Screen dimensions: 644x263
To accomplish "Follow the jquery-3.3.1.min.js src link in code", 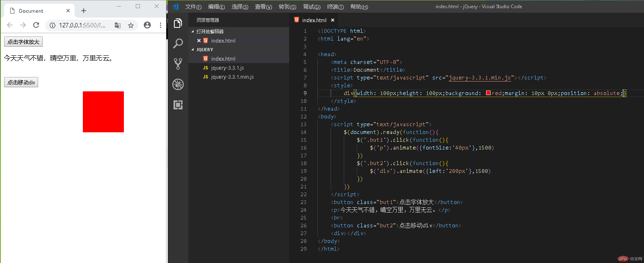I will (480, 77).
